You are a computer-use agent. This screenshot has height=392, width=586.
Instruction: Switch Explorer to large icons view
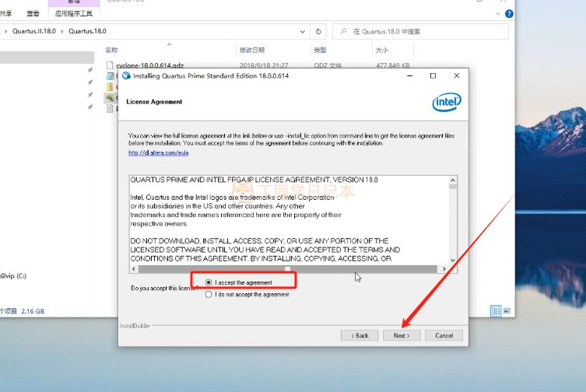coord(507,311)
